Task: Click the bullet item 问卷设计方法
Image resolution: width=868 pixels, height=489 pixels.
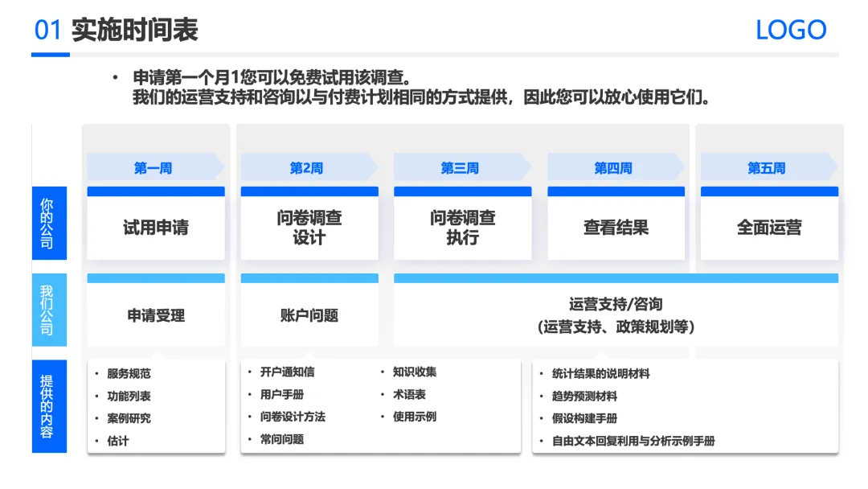Action: 293,417
